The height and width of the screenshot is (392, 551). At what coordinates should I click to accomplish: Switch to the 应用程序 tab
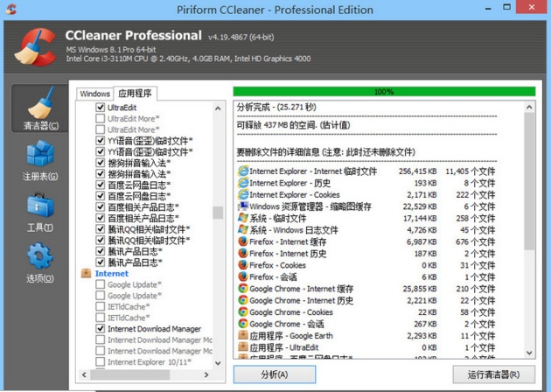pyautogui.click(x=136, y=93)
